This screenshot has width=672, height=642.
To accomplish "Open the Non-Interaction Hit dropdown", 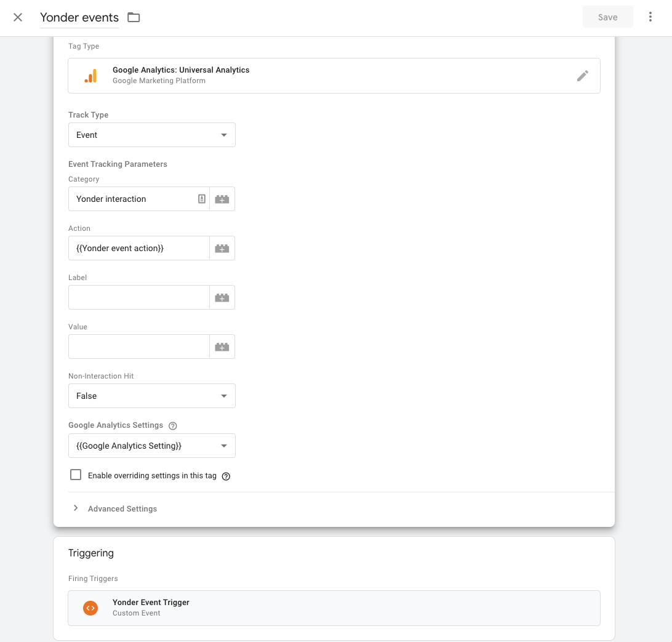I will click(x=152, y=396).
